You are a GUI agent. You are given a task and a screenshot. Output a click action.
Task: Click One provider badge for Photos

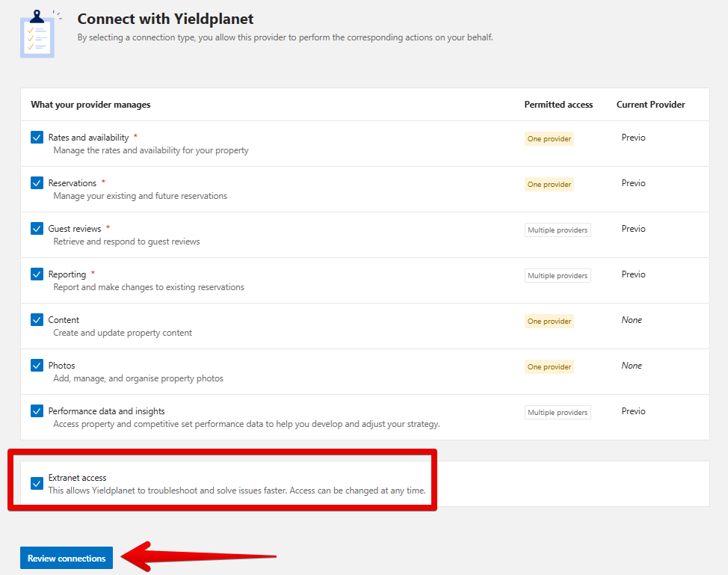pyautogui.click(x=549, y=366)
